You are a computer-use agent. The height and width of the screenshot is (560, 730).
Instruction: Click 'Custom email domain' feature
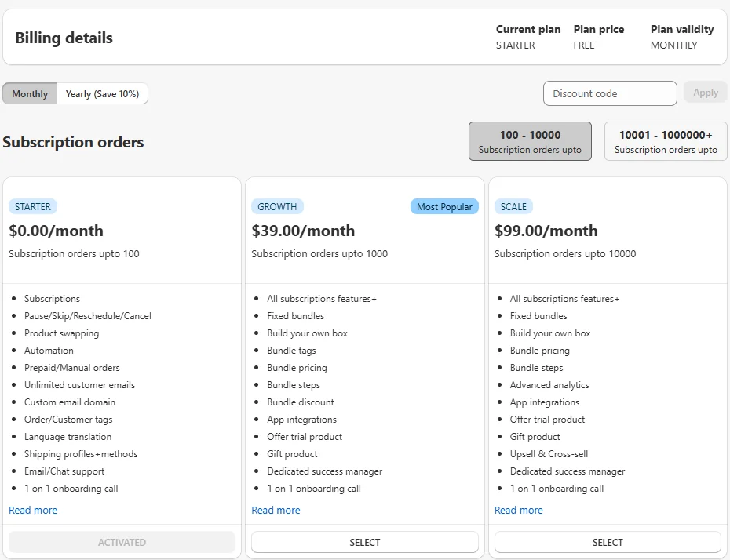coord(70,402)
